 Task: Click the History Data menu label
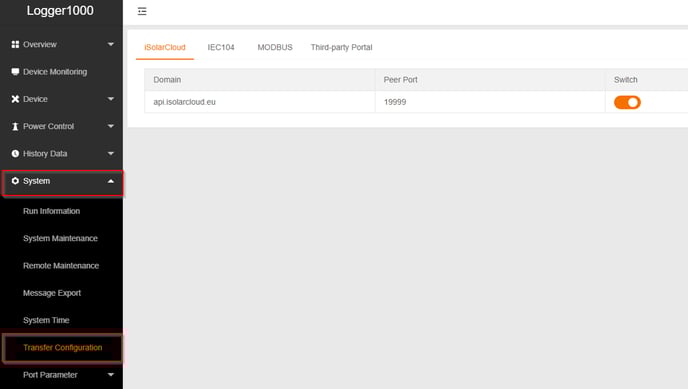[x=45, y=153]
